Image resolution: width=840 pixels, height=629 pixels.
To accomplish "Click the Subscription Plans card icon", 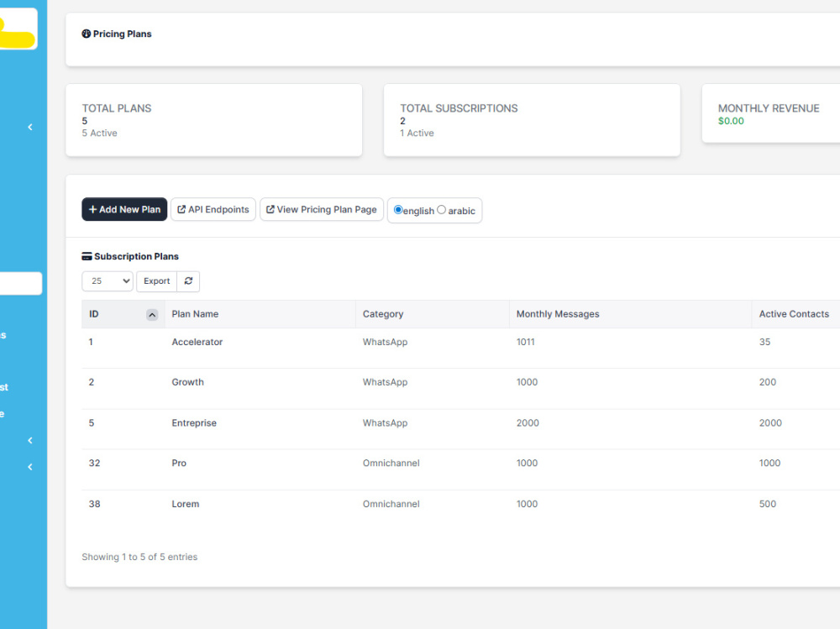I will [87, 256].
